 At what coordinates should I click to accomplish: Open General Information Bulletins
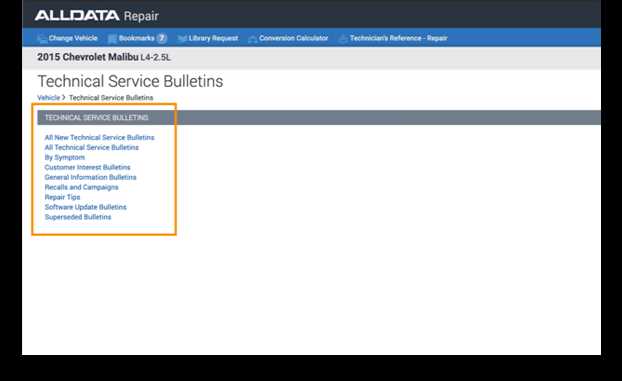click(x=90, y=177)
